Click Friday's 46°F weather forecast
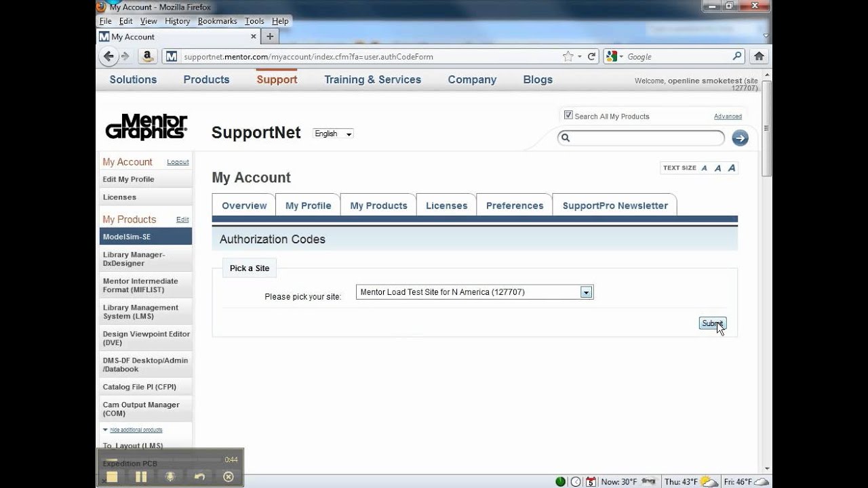Image resolution: width=868 pixels, height=488 pixels. [x=745, y=482]
